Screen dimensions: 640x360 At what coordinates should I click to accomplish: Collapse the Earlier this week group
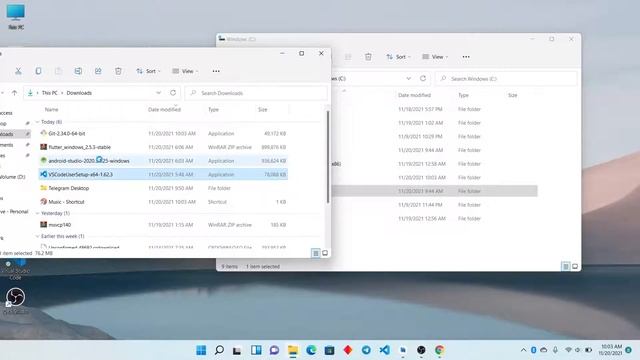[x=37, y=236]
